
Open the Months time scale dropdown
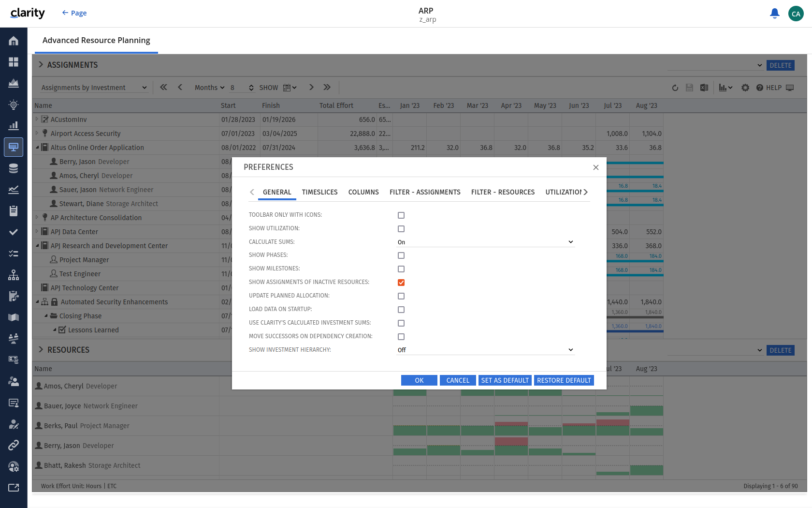point(210,88)
